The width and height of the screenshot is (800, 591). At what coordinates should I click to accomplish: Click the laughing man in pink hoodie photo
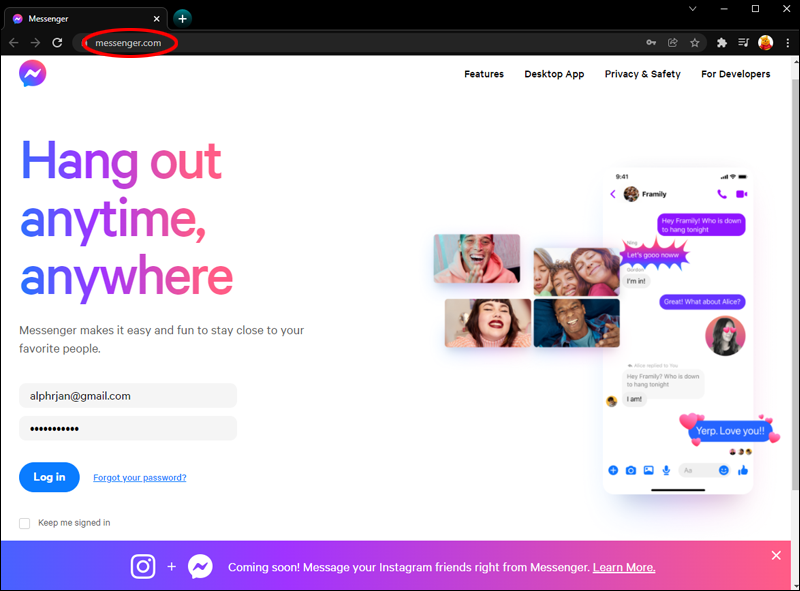tap(477, 258)
